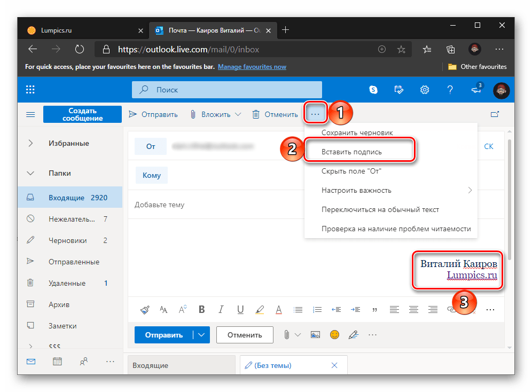The height and width of the screenshot is (392, 532).
Task: Insert an emoji with the smiley icon
Action: coord(334,335)
